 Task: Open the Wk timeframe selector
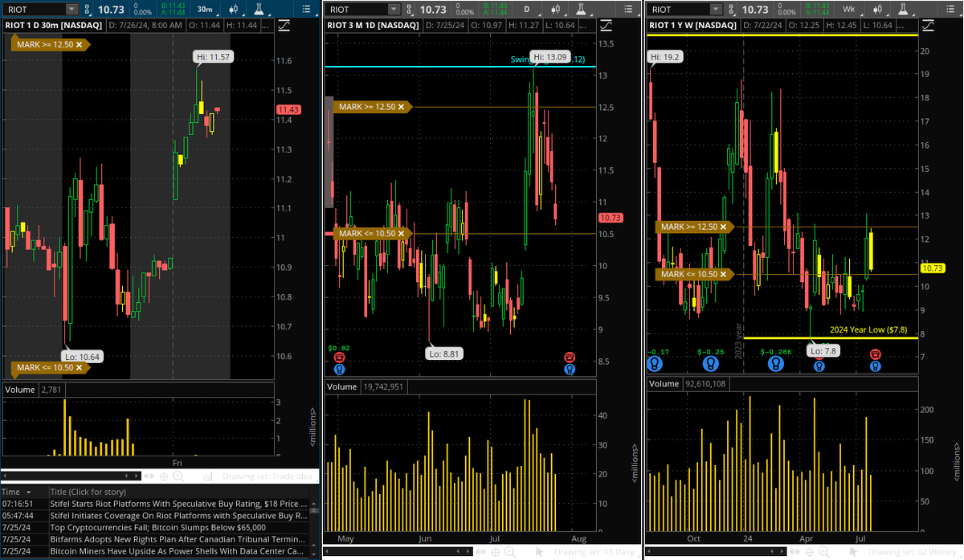pos(848,10)
